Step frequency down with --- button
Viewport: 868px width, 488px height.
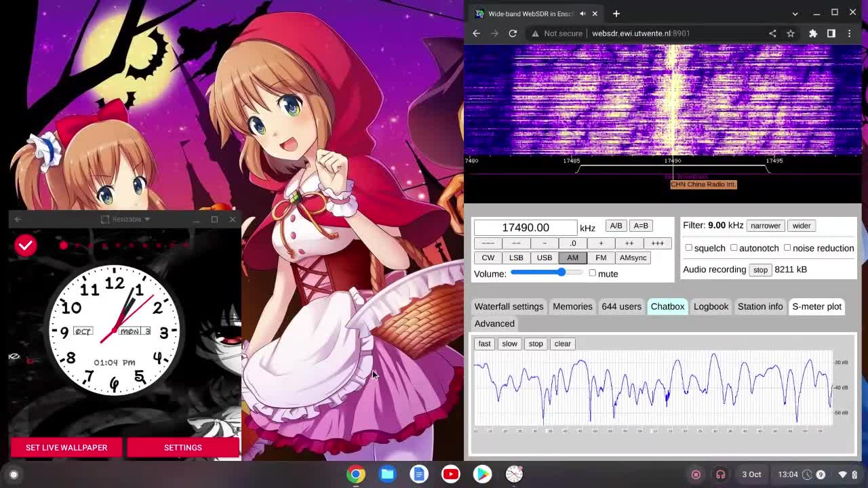[488, 243]
